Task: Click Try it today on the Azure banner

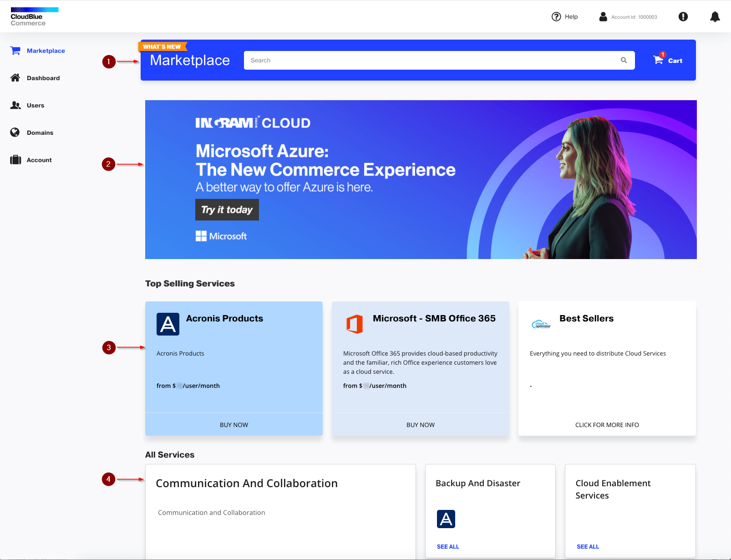Action: [x=227, y=209]
